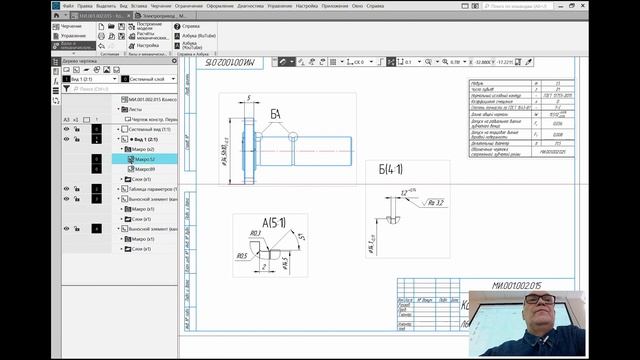Image resolution: width=640 pixels, height=360 pixels.
Task: Hide the Системный вид (1:1) view
Action: [67, 129]
